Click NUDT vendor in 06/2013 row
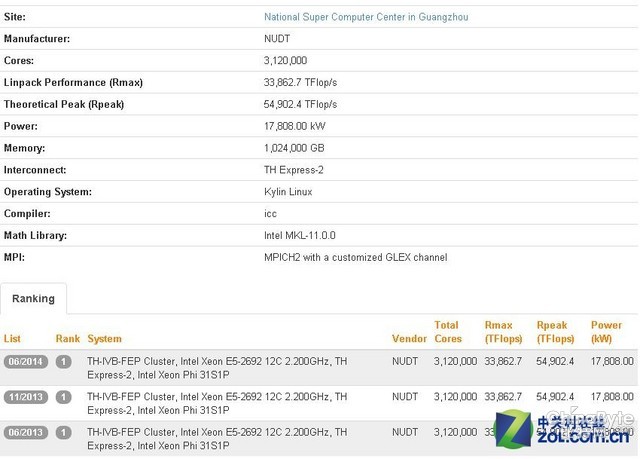This screenshot has height=459, width=640. (x=405, y=432)
